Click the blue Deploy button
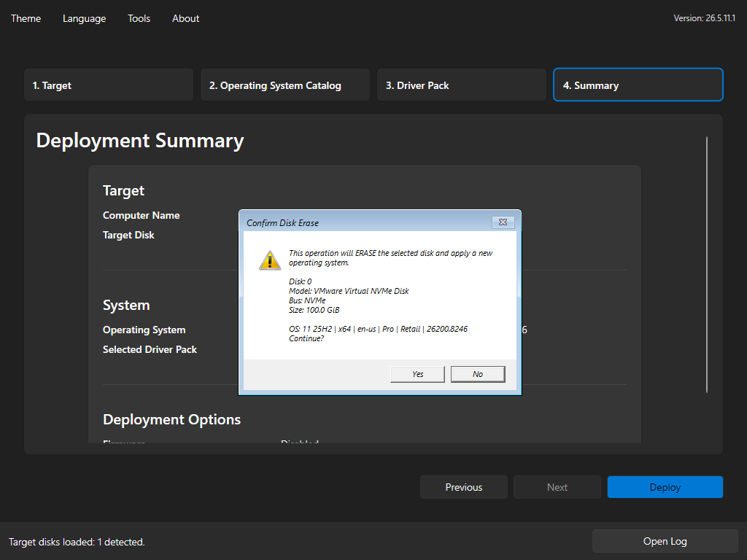The height and width of the screenshot is (560, 747). (665, 487)
